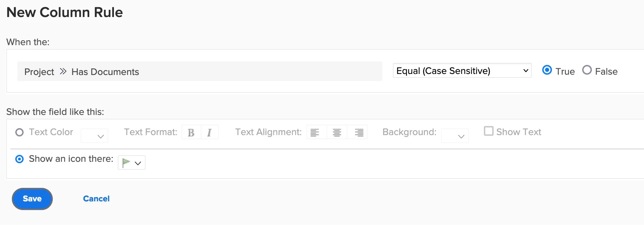Image resolution: width=644 pixels, height=225 pixels.
Task: Select the False radio button
Action: (587, 70)
